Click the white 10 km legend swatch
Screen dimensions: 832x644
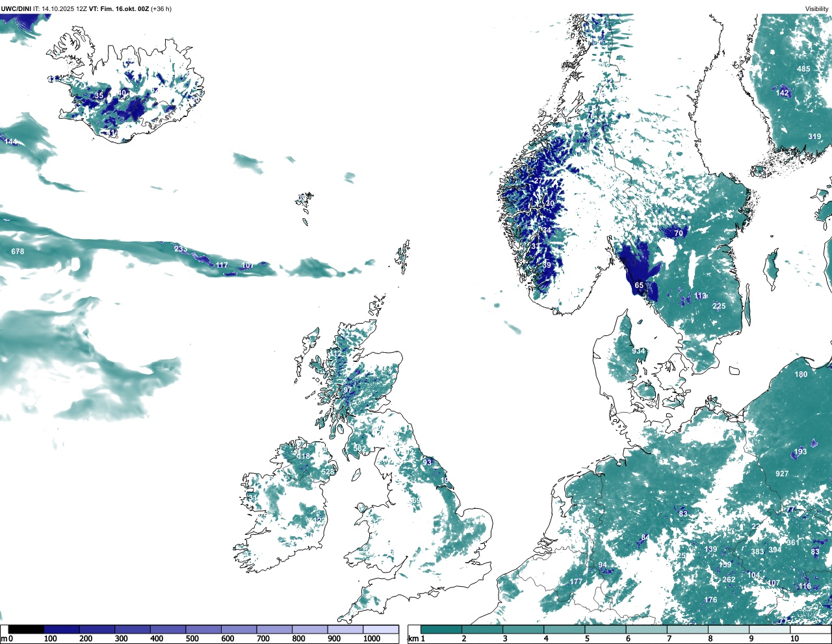[x=811, y=629]
